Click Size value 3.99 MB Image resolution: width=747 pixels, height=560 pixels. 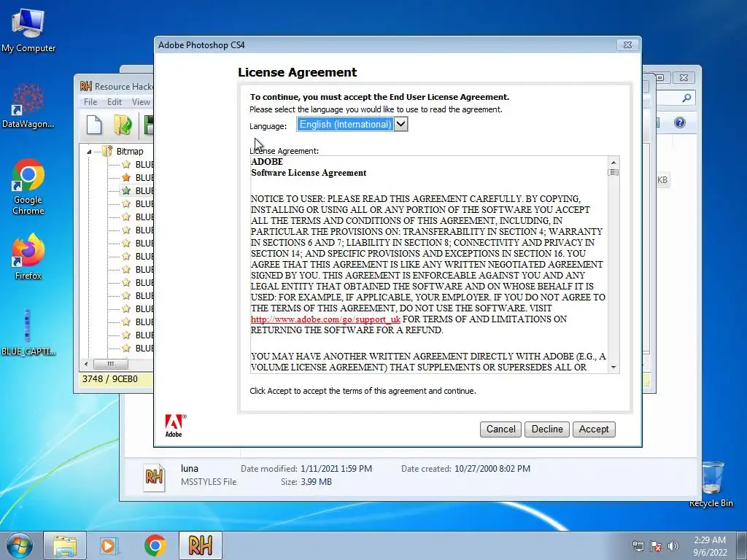tap(317, 482)
